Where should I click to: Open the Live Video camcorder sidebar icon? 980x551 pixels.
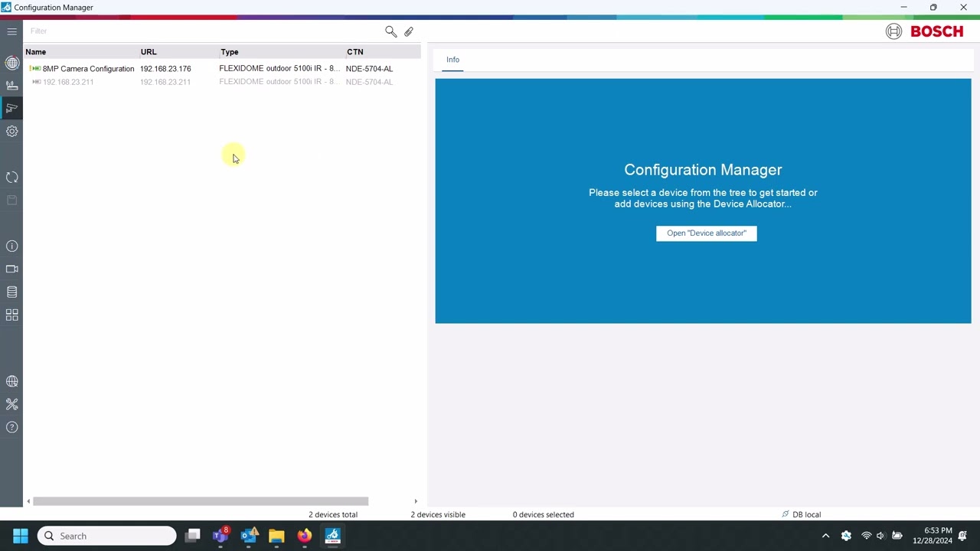click(11, 269)
